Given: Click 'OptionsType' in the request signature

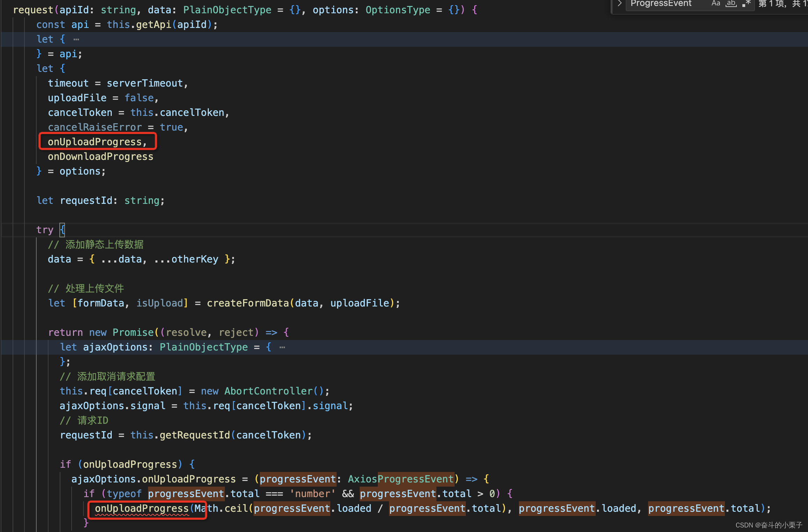Looking at the screenshot, I should (398, 10).
